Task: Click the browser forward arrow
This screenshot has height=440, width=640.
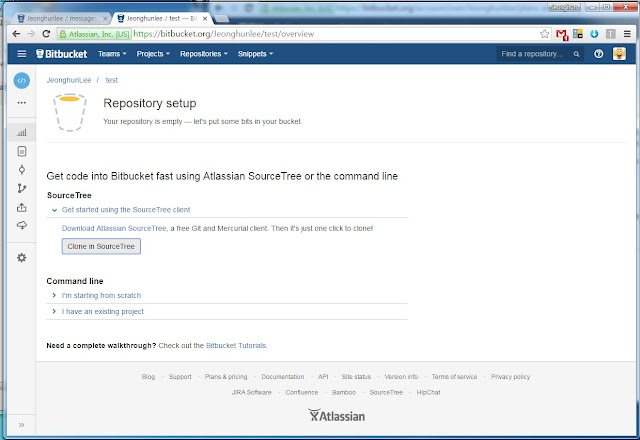Action: (x=31, y=34)
